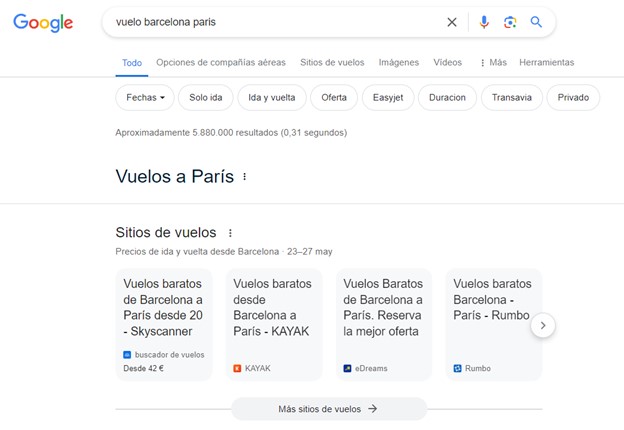
Task: Open the KAYAK vuelos baratos card
Action: coord(274,325)
